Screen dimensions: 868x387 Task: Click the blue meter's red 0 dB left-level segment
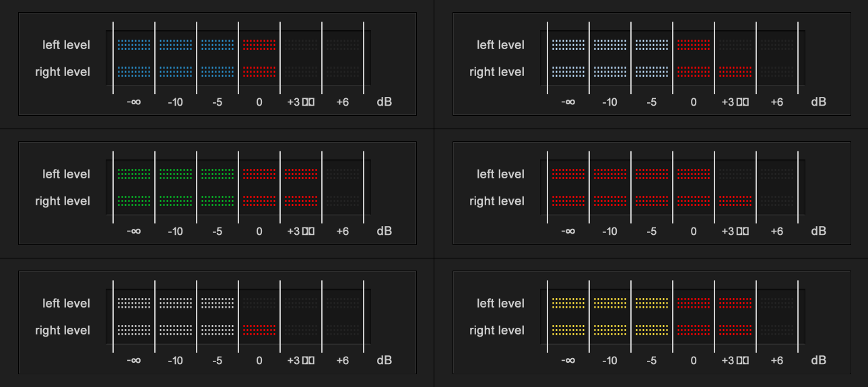click(259, 45)
